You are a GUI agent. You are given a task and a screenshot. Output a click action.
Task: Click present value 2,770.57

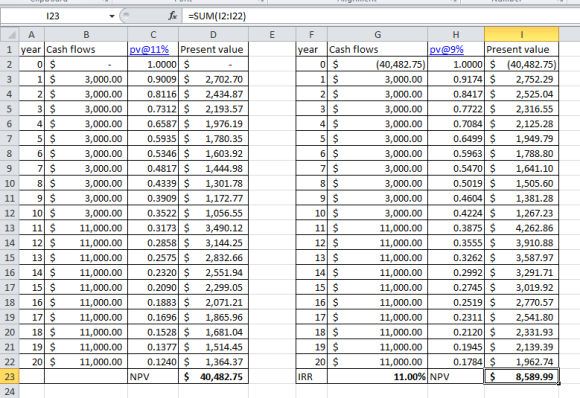(522, 302)
